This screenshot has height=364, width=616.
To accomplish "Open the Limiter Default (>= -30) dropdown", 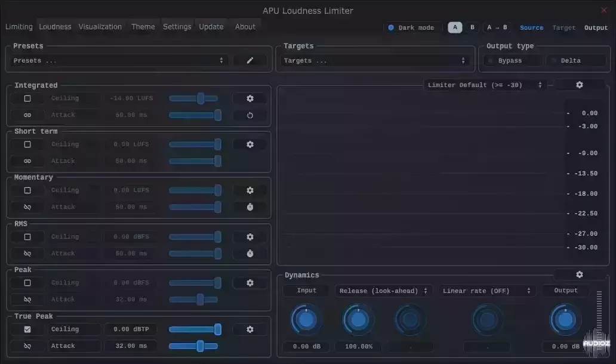I will pyautogui.click(x=485, y=85).
